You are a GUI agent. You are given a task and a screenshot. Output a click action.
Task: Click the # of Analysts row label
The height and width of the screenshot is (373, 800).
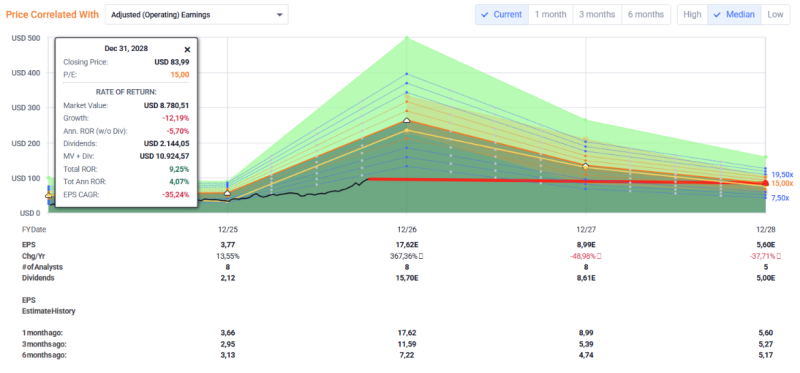pos(42,267)
